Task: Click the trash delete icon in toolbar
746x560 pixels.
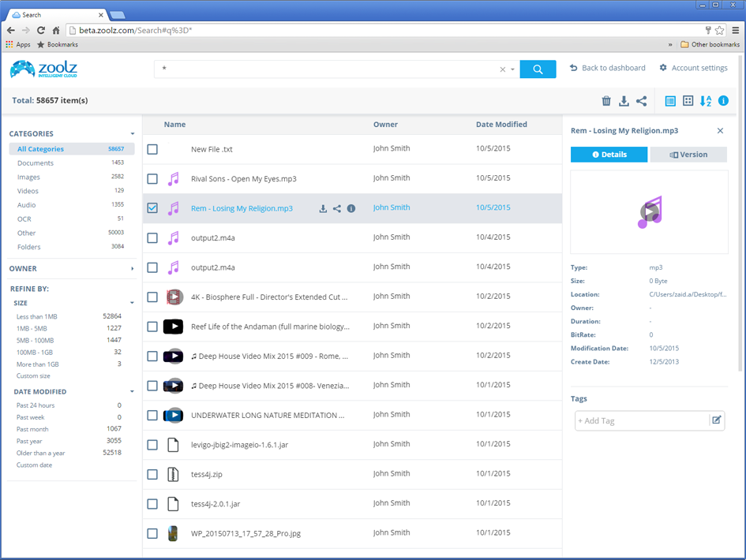Action: point(606,101)
